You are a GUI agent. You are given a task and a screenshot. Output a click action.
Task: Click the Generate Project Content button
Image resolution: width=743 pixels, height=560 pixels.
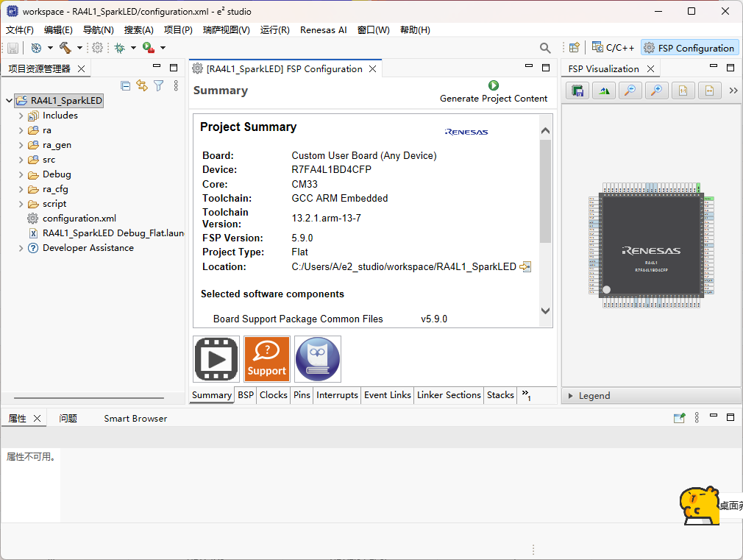(x=493, y=92)
